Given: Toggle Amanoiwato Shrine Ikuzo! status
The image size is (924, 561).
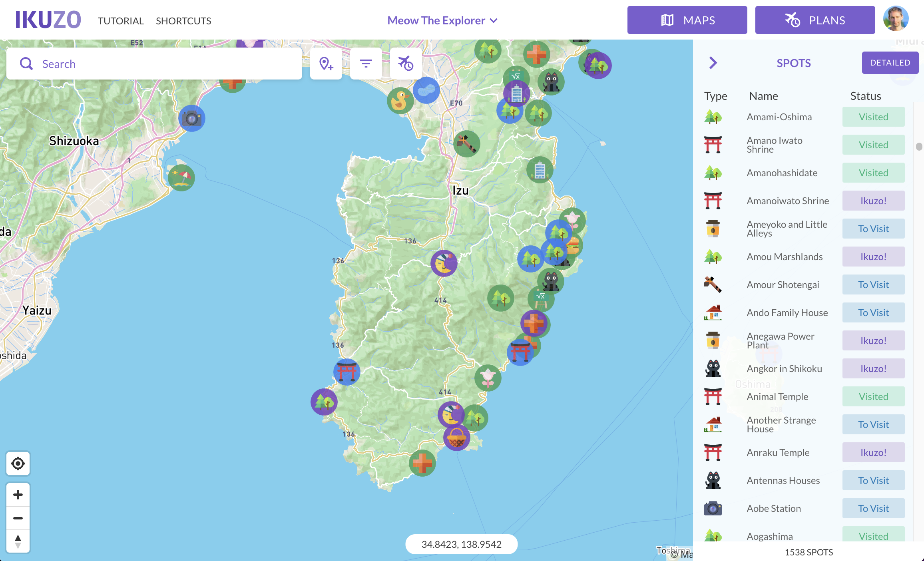Looking at the screenshot, I should coord(873,201).
